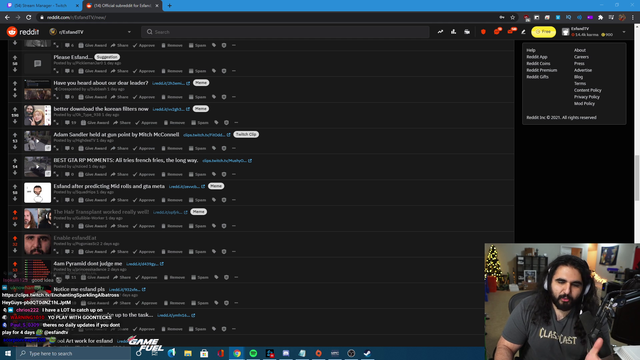Remove the 'dear leader' post

(172, 97)
